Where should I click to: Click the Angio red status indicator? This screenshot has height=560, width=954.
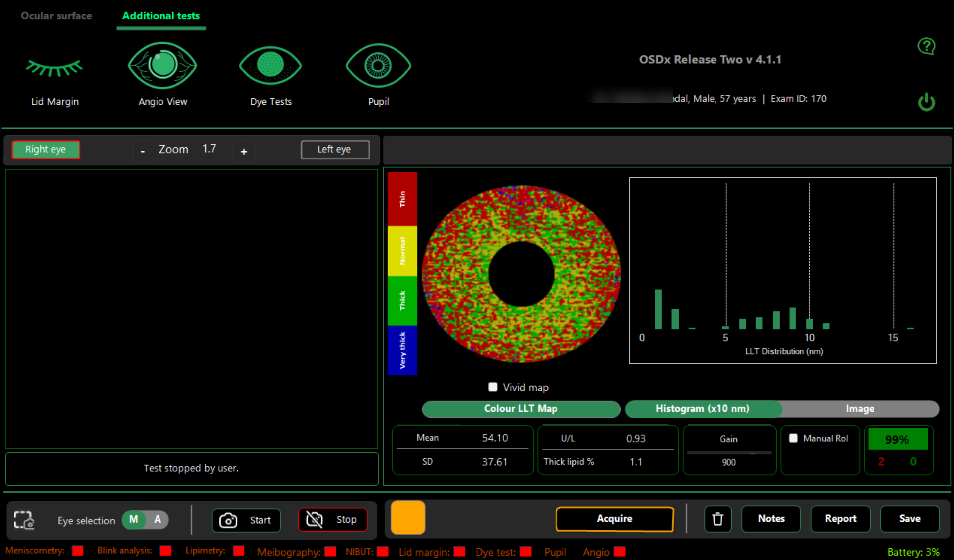[620, 552]
